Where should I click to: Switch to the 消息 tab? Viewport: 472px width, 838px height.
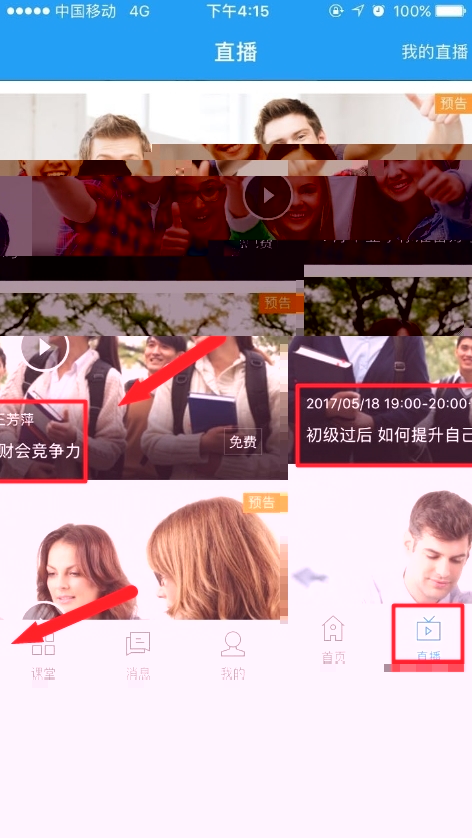[x=138, y=655]
